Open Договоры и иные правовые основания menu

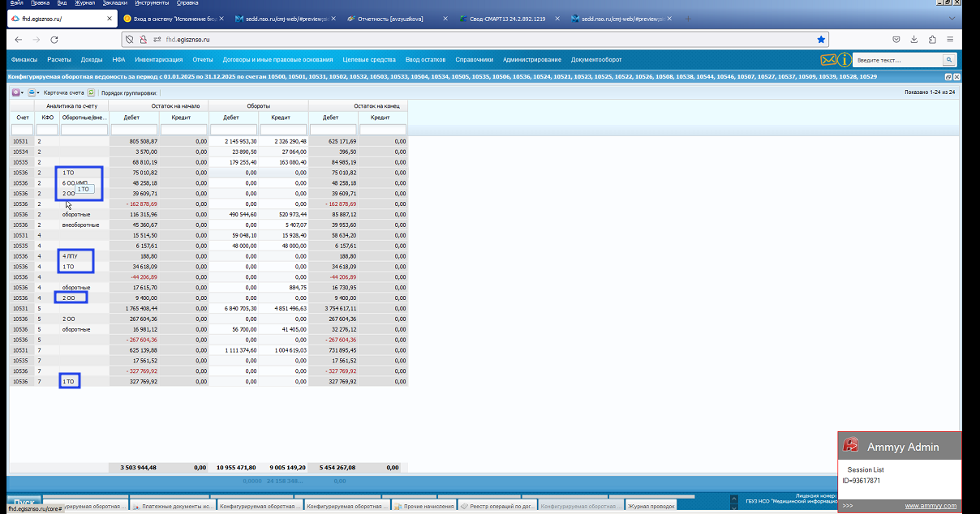(278, 60)
